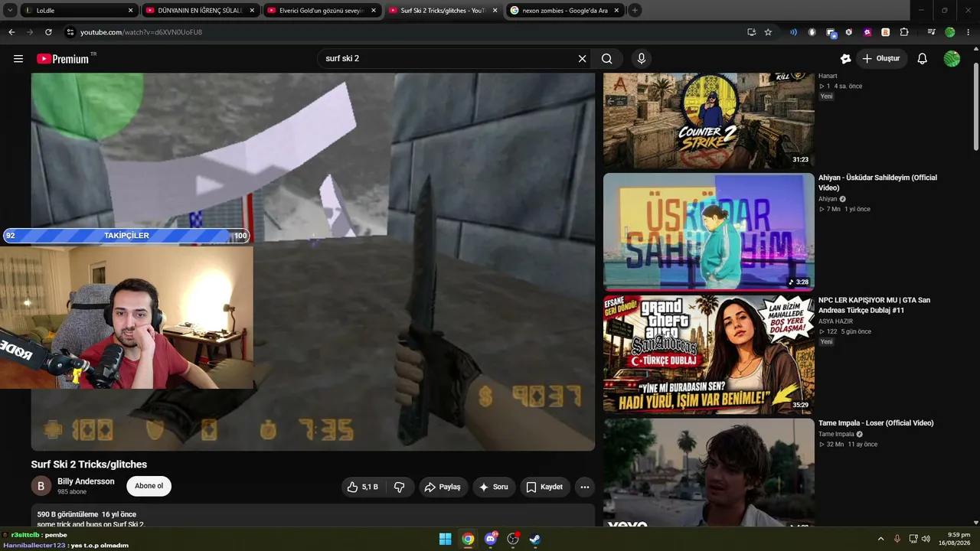The width and height of the screenshot is (980, 551).
Task: Open the Billy Andersson channel link
Action: (86, 481)
